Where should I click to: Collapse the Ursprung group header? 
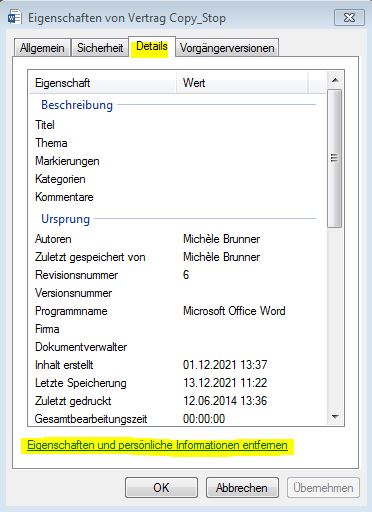(65, 219)
